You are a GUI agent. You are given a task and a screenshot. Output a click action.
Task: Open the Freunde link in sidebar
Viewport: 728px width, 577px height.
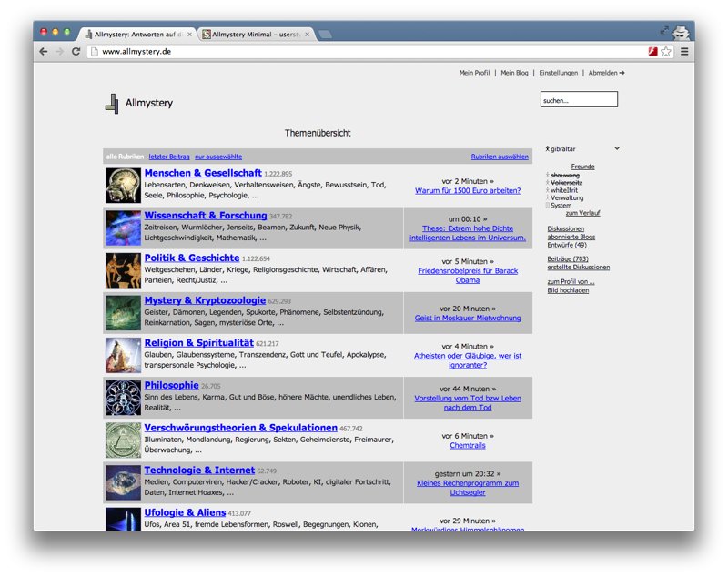coord(582,167)
